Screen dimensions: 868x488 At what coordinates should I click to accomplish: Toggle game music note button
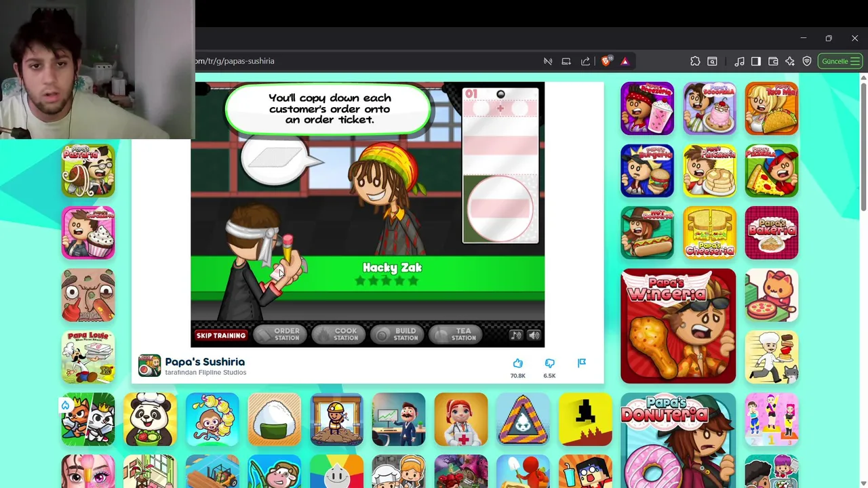516,335
